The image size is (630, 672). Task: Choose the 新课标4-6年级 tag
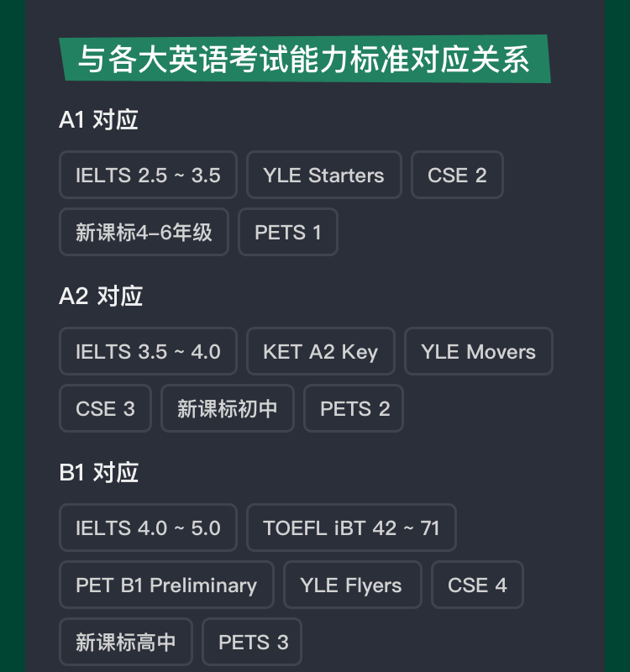144,232
